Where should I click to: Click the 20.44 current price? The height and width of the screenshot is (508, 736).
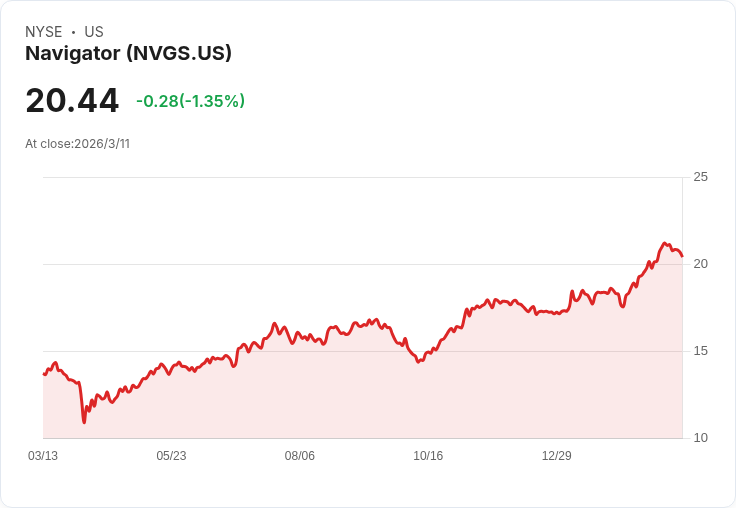[x=72, y=101]
